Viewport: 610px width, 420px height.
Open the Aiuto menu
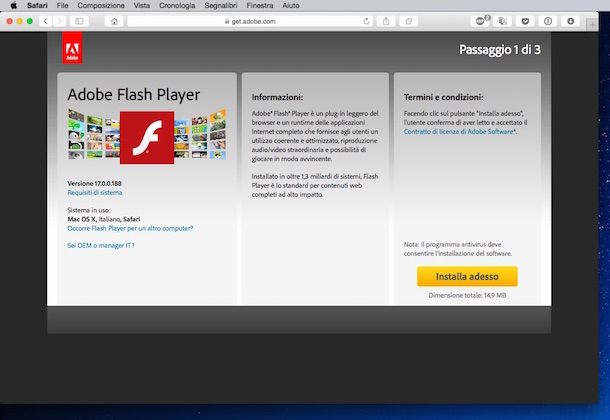(x=291, y=5)
